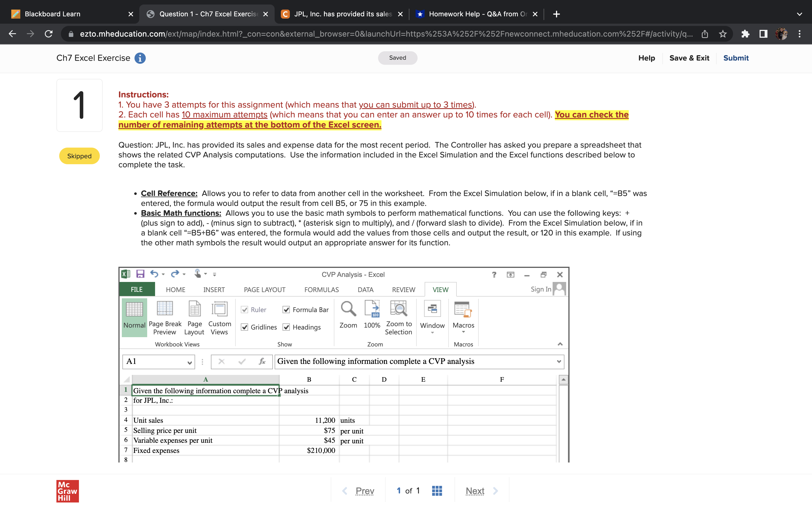Image resolution: width=812 pixels, height=507 pixels.
Task: Toggle the Formula Bar checkbox
Action: [x=286, y=310]
